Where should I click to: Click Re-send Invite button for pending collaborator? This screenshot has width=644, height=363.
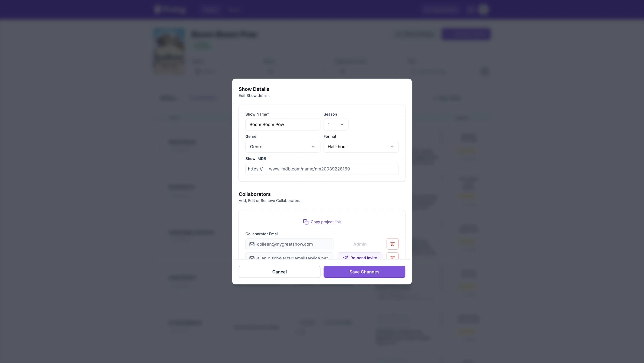point(360,258)
